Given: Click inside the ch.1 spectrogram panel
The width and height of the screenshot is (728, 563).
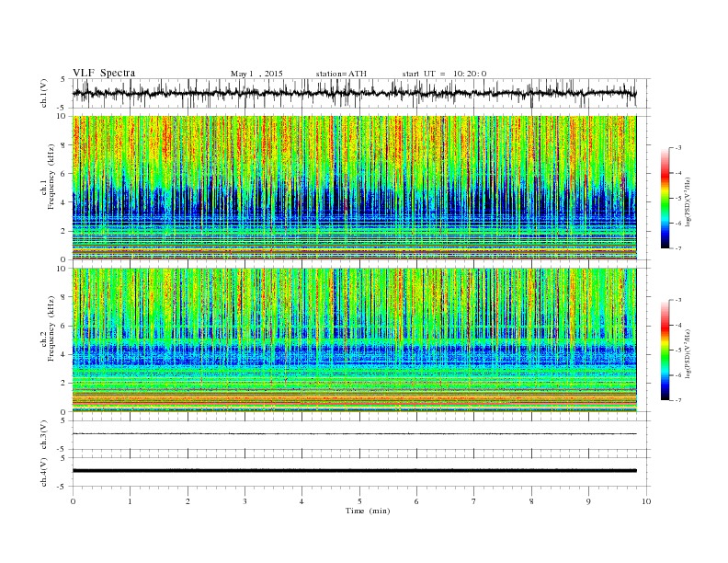Looking at the screenshot, I should tap(354, 188).
